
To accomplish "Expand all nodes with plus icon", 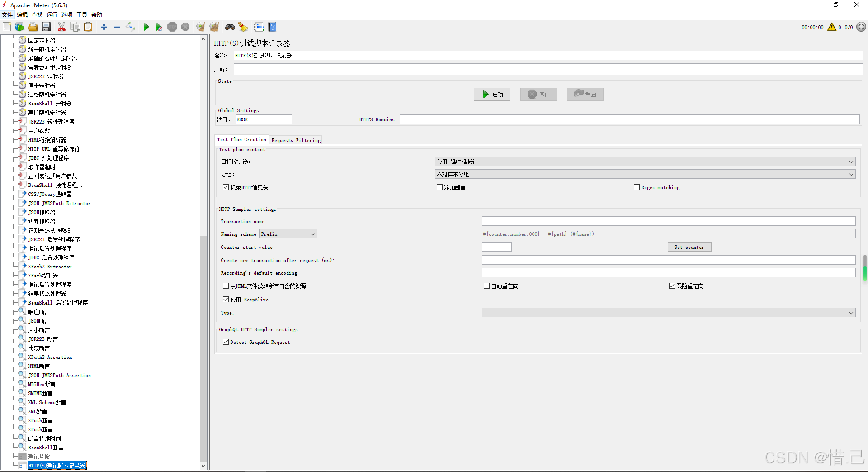I will [104, 27].
